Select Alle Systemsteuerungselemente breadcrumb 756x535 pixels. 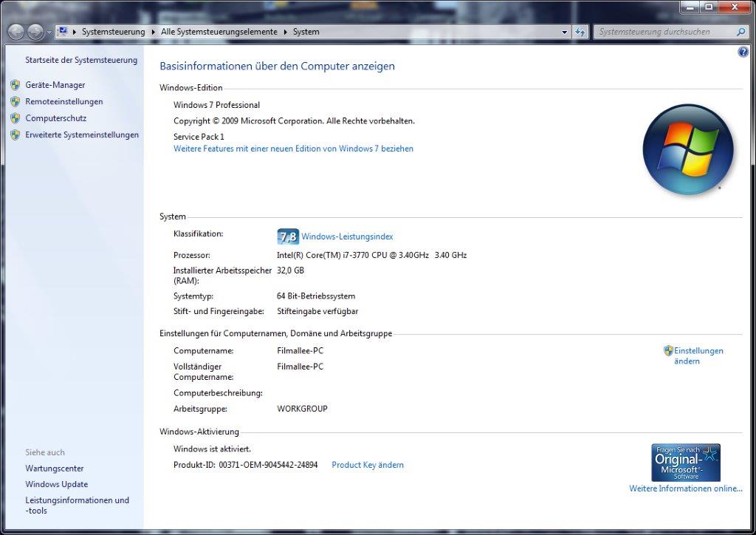click(x=219, y=32)
